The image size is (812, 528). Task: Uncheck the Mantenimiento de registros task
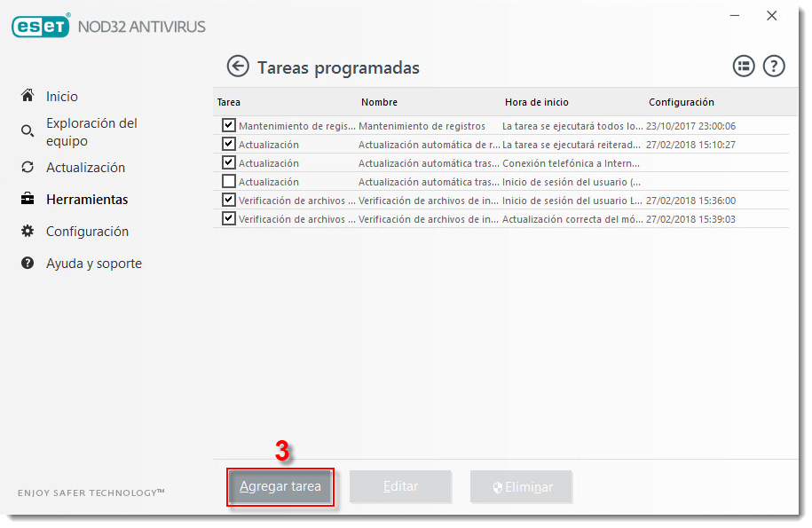(x=229, y=126)
